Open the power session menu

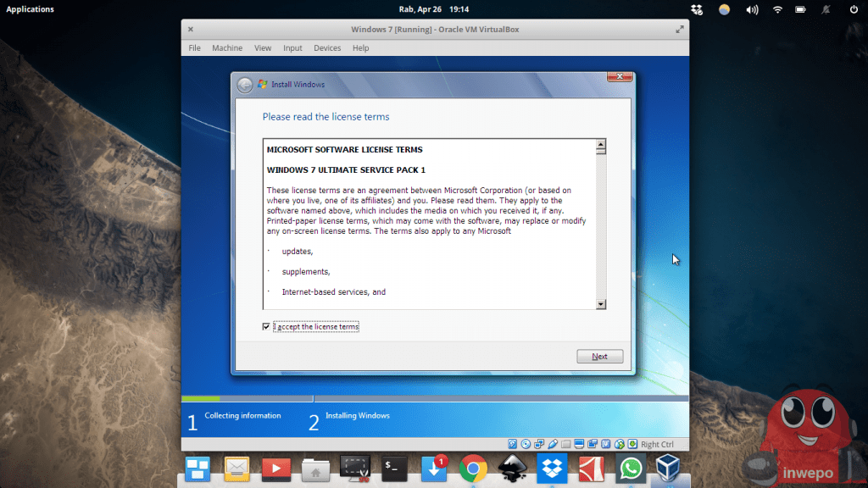click(x=854, y=9)
